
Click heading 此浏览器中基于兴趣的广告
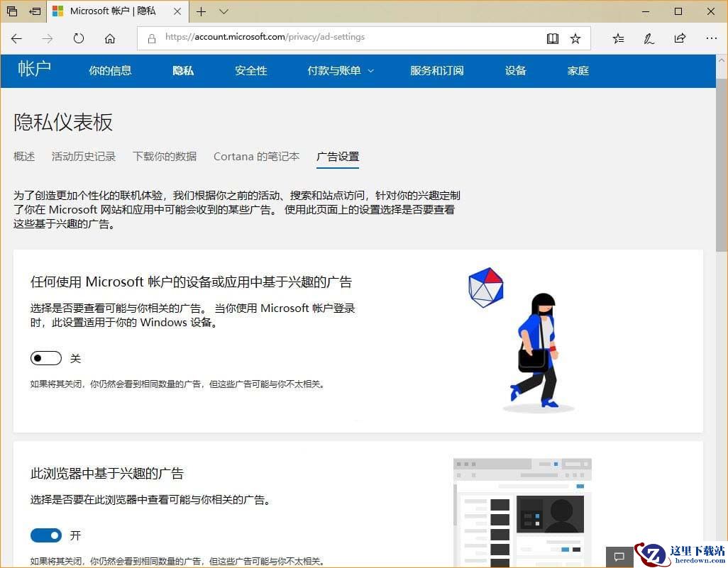(106, 474)
